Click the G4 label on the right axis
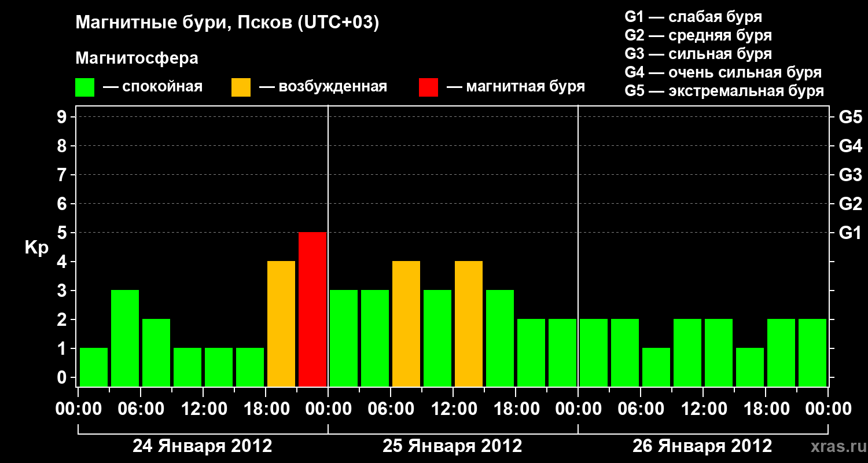Screen dimensions: 868x463 pyautogui.click(x=850, y=146)
